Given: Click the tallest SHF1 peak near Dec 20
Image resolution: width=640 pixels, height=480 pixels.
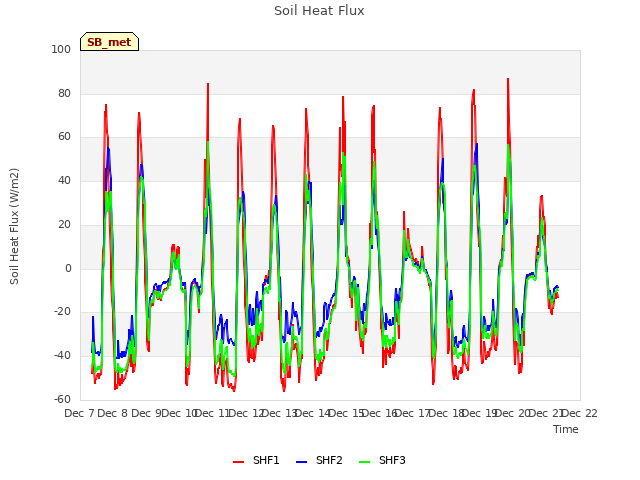Looking at the screenshot, I should 508,79.
